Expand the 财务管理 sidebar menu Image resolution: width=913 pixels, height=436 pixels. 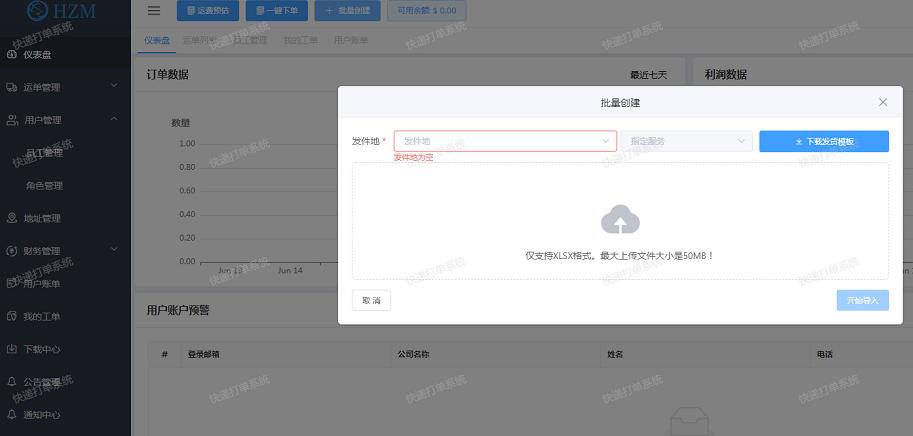[x=64, y=250]
